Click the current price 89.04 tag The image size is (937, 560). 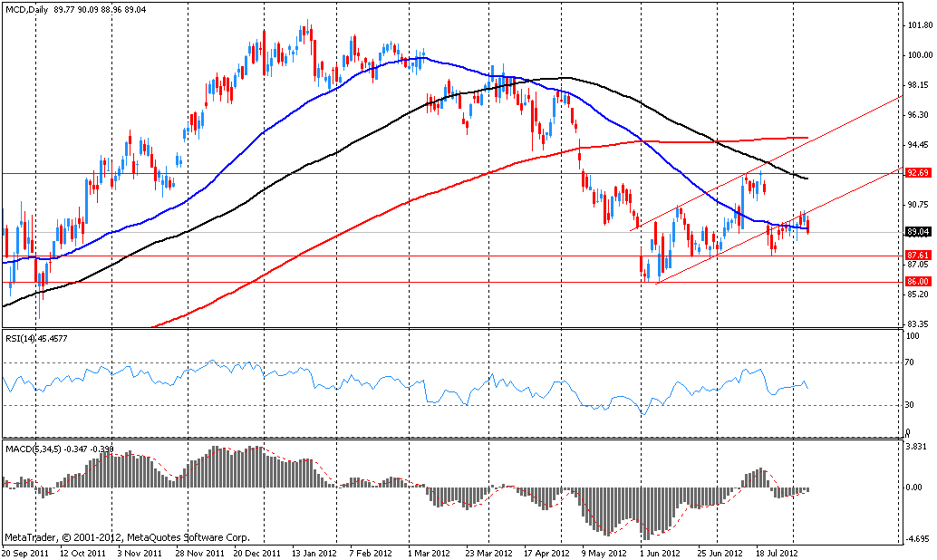(x=917, y=231)
